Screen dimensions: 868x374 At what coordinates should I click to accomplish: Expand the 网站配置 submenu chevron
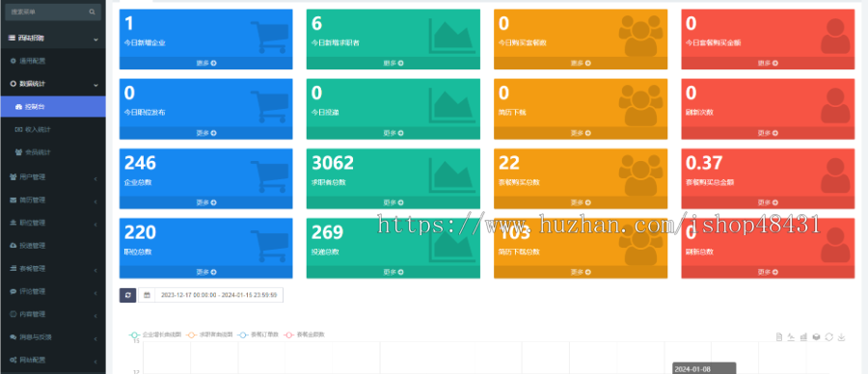pos(95,361)
